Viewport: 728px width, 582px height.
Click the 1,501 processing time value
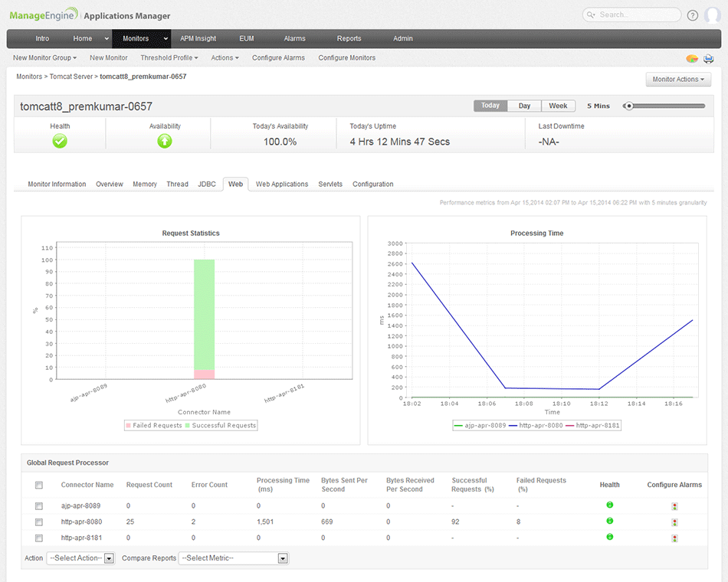(x=265, y=522)
